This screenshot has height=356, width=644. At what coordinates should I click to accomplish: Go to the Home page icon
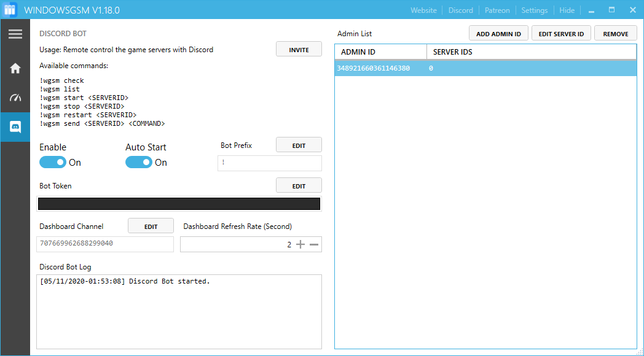point(15,68)
